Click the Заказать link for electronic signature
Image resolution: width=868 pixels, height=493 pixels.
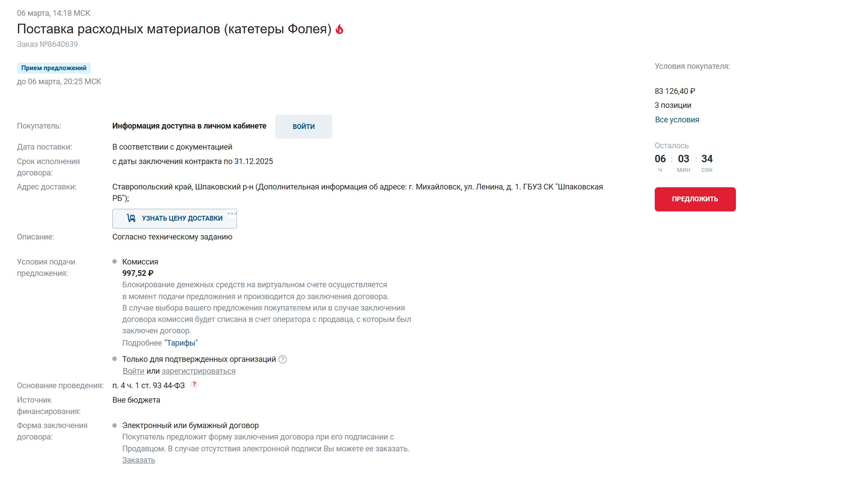pyautogui.click(x=139, y=460)
